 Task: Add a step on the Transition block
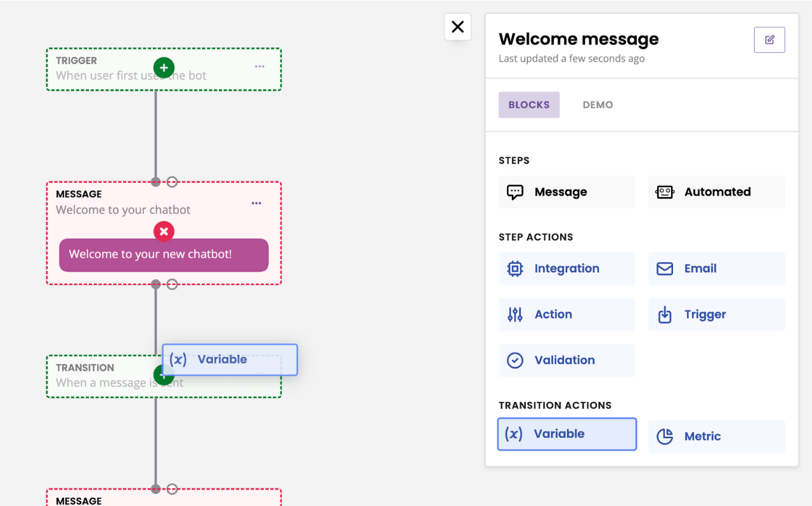pyautogui.click(x=164, y=375)
